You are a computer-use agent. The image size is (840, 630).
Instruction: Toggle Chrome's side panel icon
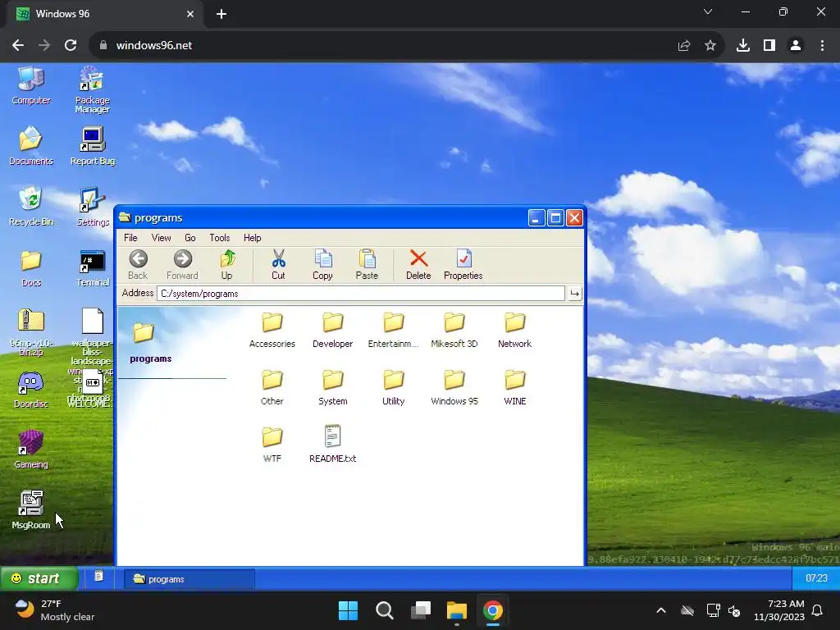769,46
